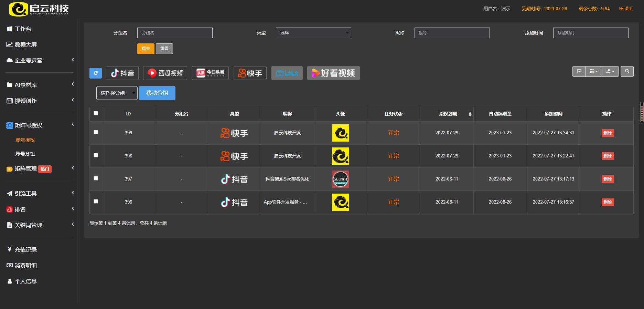
Task: Toggle the select-all checkbox in table header
Action: (96, 113)
